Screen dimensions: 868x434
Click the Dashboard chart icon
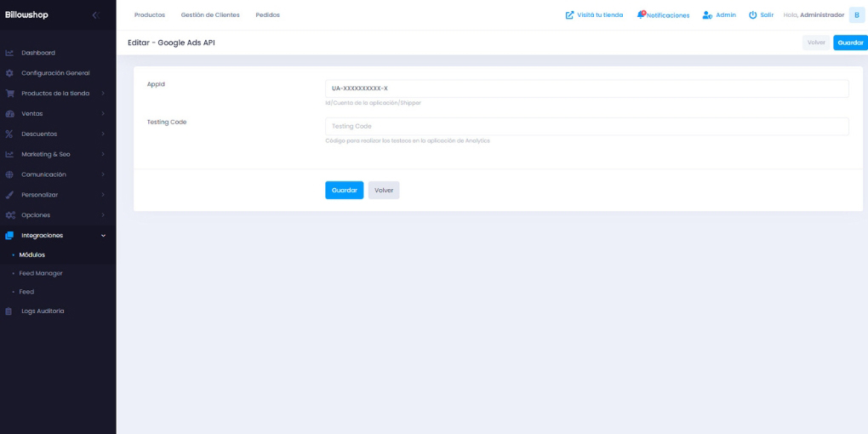pos(9,53)
